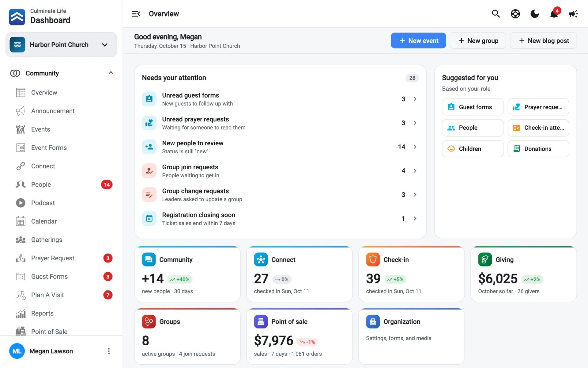
Task: Open the Group join requests row
Action: (280, 171)
